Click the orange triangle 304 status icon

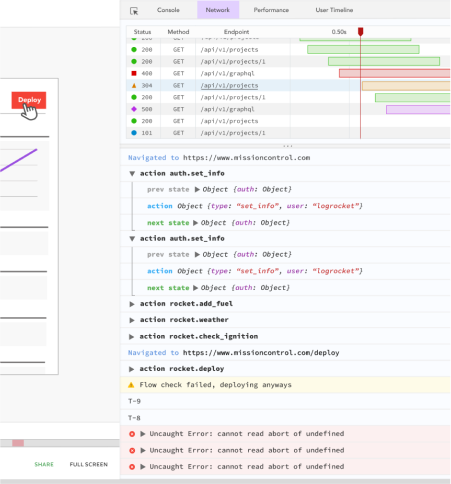pos(134,85)
